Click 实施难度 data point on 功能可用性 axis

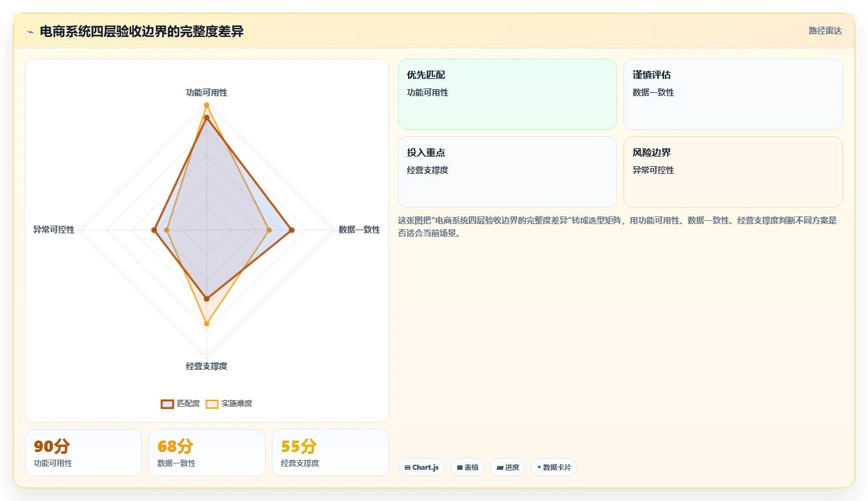point(206,104)
